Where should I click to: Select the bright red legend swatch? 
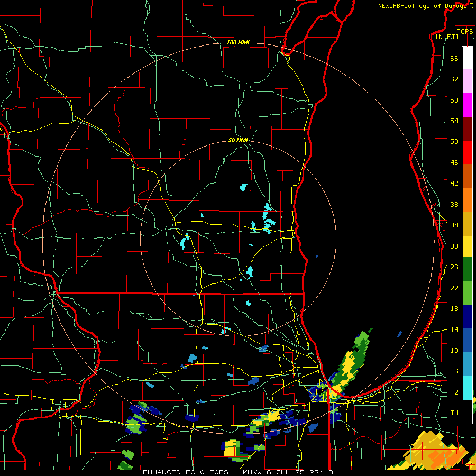pos(467,152)
